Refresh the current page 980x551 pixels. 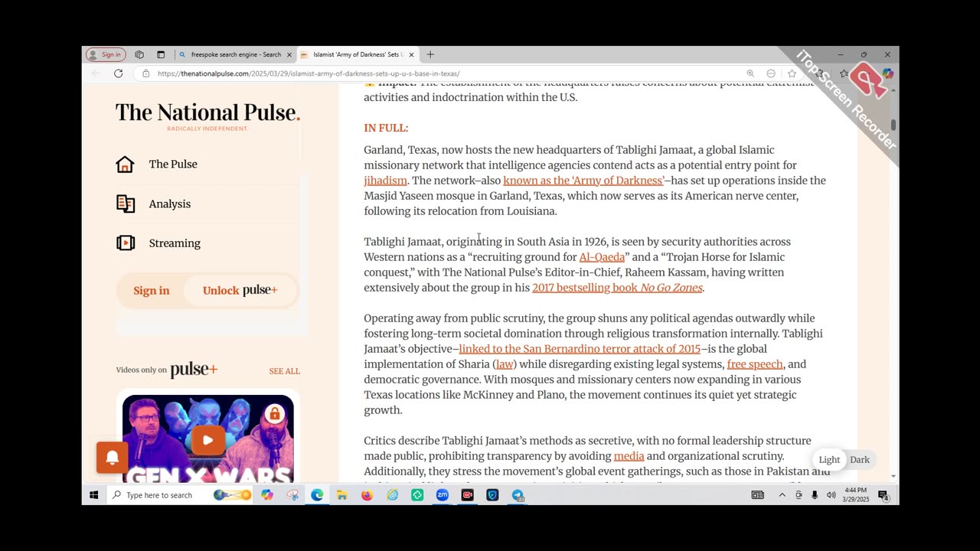click(119, 73)
